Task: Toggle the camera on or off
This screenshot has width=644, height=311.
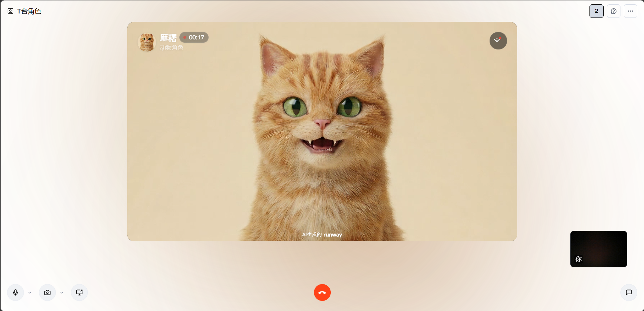Action: [x=47, y=292]
